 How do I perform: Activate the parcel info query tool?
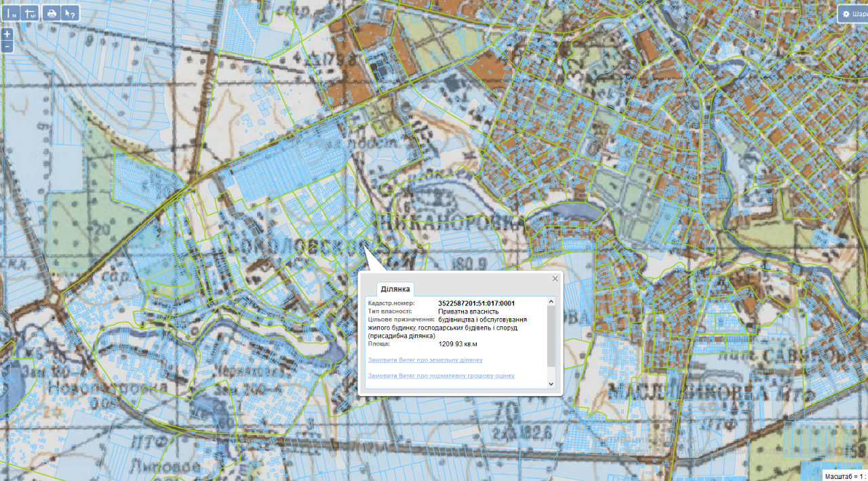(70, 13)
